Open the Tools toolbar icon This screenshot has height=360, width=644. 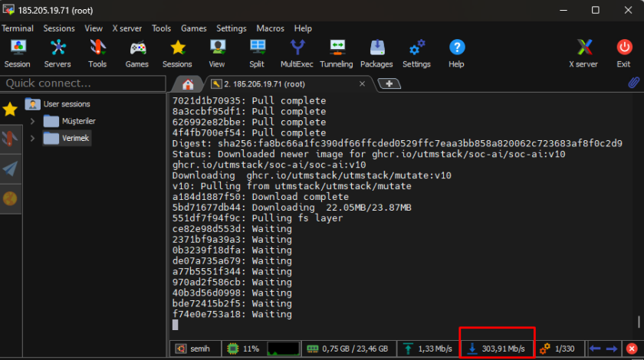[x=97, y=53]
